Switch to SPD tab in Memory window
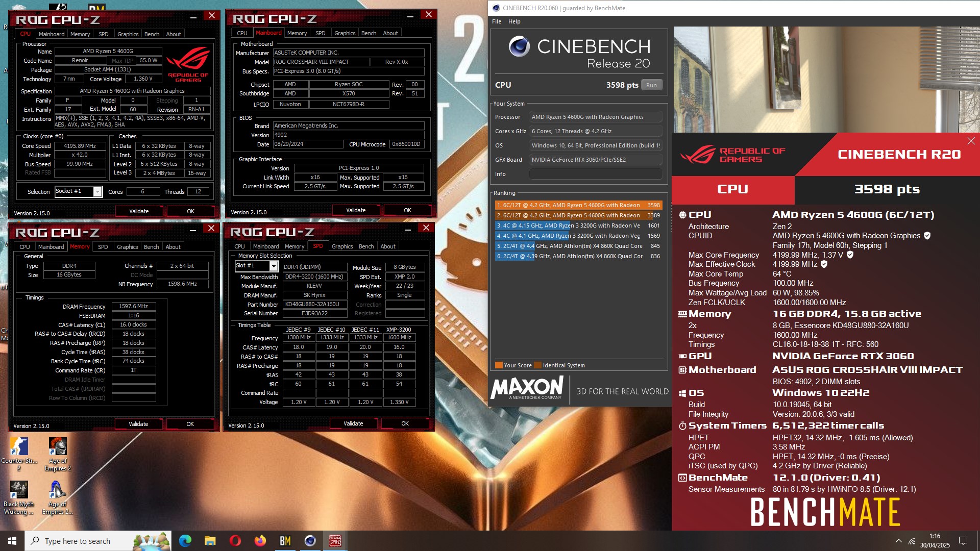Image resolution: width=980 pixels, height=551 pixels. (x=103, y=247)
